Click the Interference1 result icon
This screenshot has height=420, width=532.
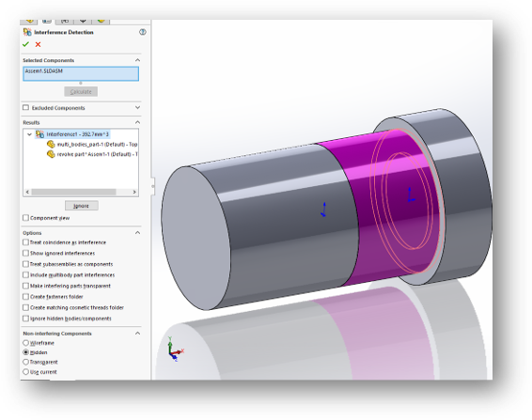[x=39, y=134]
